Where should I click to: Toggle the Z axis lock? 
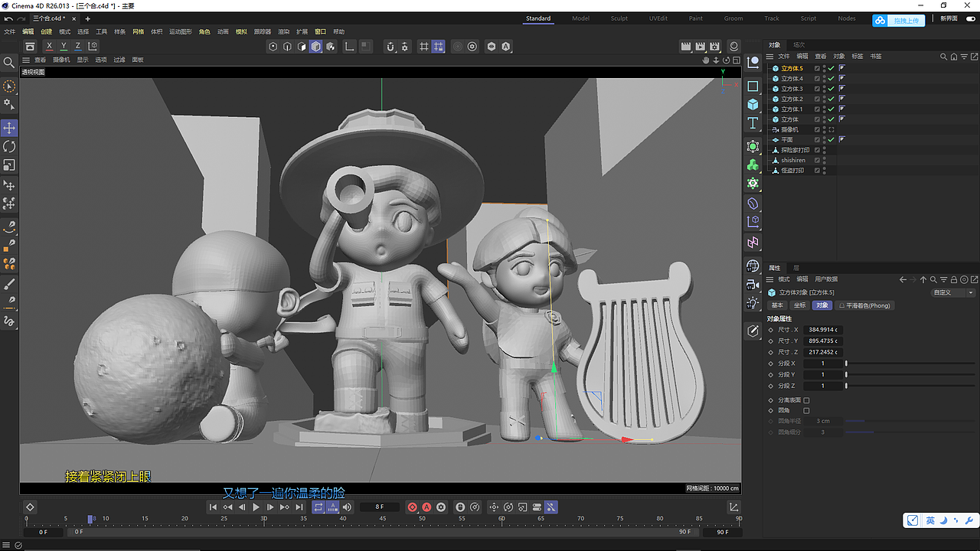click(x=77, y=47)
